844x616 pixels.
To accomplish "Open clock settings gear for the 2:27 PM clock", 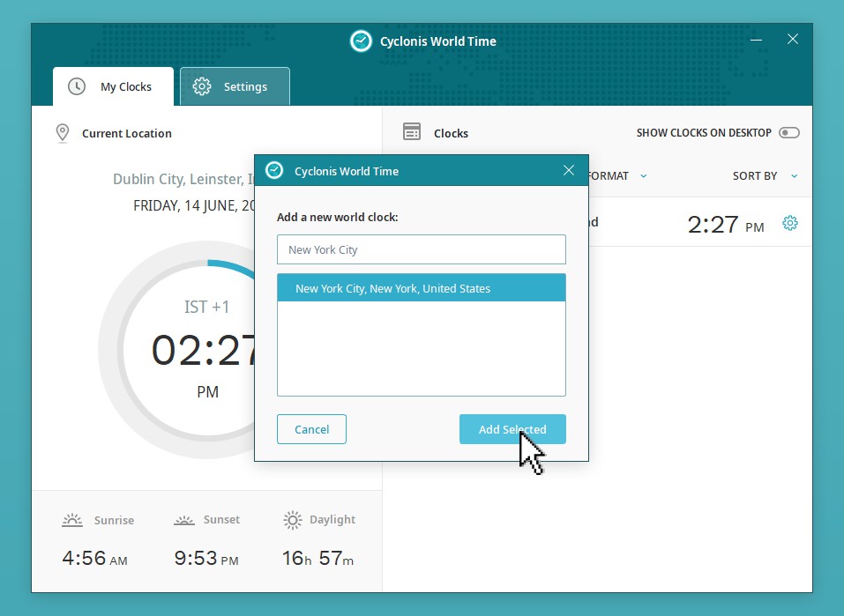I will [x=790, y=223].
